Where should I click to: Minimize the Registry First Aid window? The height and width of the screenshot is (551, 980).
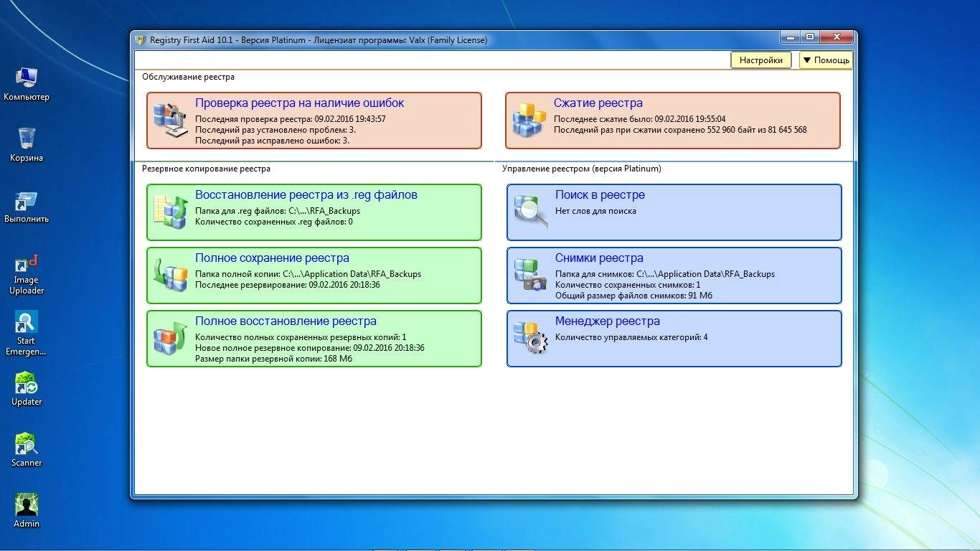click(x=790, y=37)
